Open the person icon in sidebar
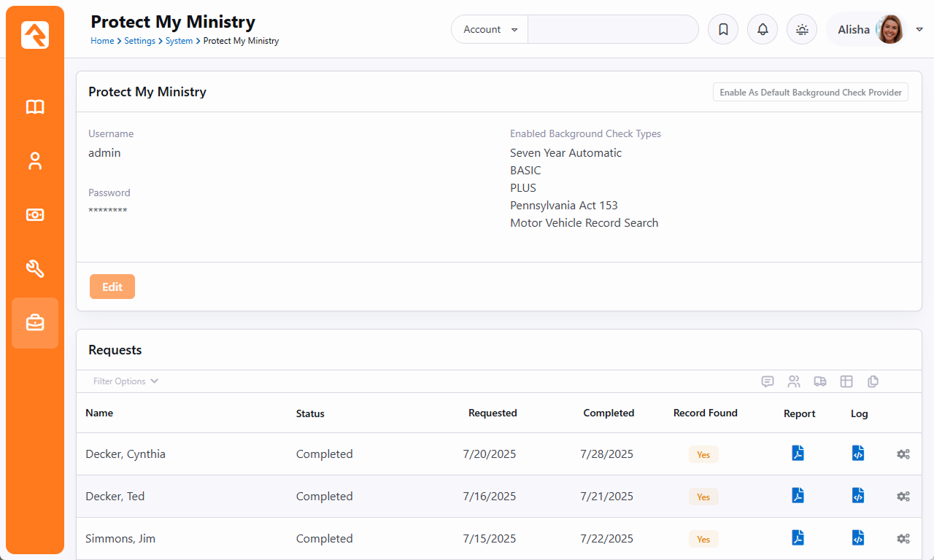This screenshot has height=560, width=934. point(35,161)
